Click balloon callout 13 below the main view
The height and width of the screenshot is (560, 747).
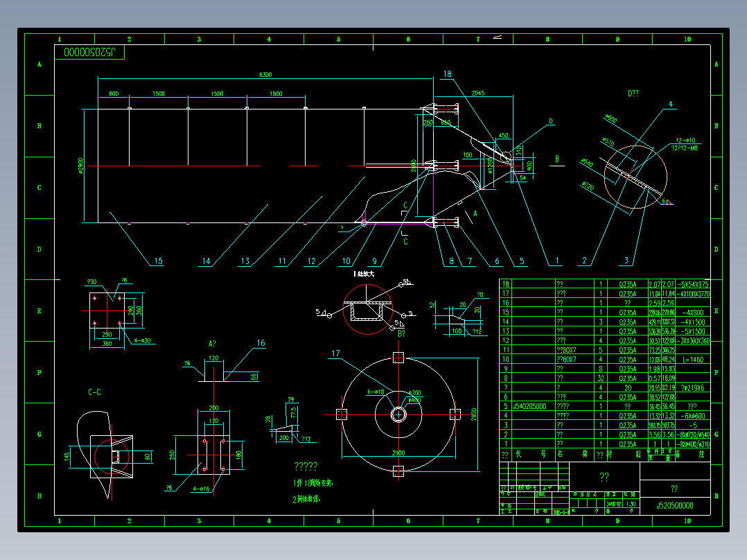point(245,261)
